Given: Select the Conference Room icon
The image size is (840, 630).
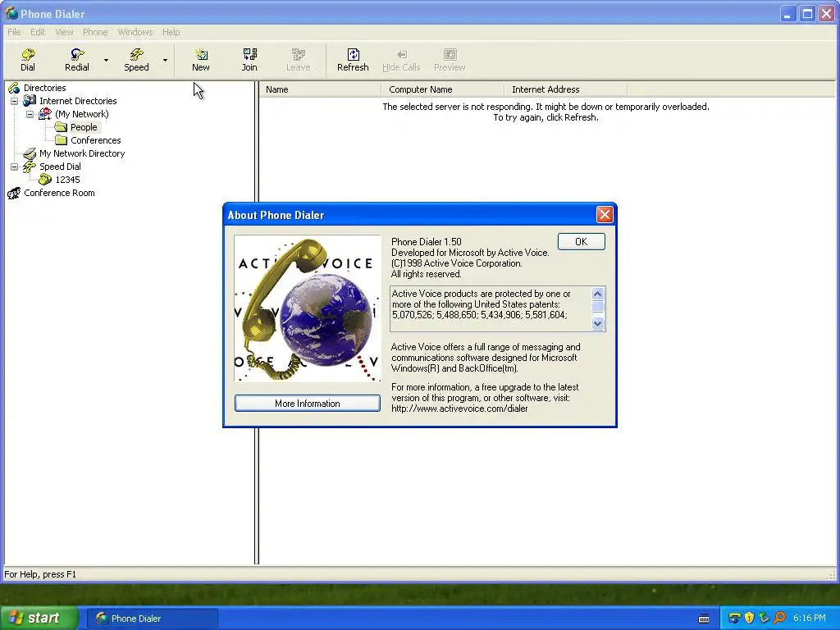Looking at the screenshot, I should (14, 193).
